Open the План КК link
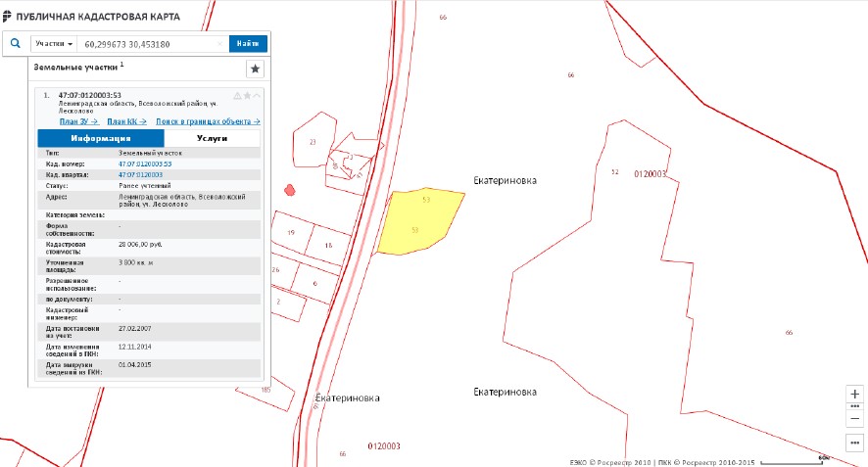 (x=126, y=121)
